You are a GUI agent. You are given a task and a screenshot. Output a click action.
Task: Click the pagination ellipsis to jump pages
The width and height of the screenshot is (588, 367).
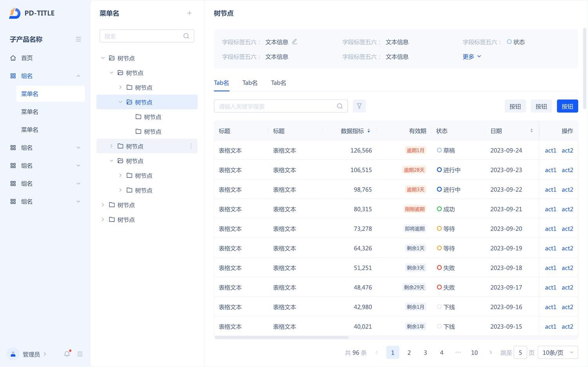(458, 353)
